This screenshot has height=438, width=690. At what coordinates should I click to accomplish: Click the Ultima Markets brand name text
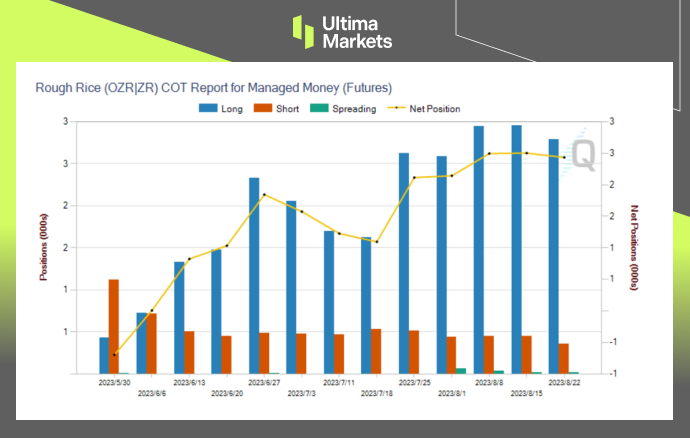[357, 31]
